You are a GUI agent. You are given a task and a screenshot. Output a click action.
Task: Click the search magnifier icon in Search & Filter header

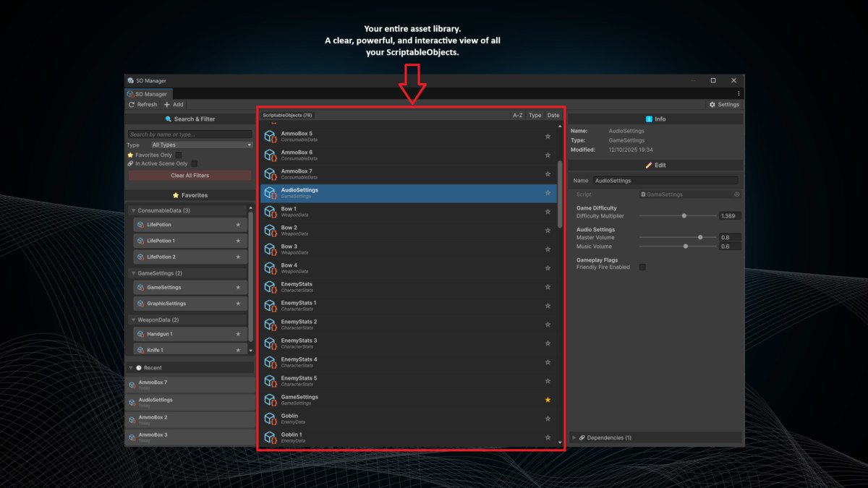(167, 119)
